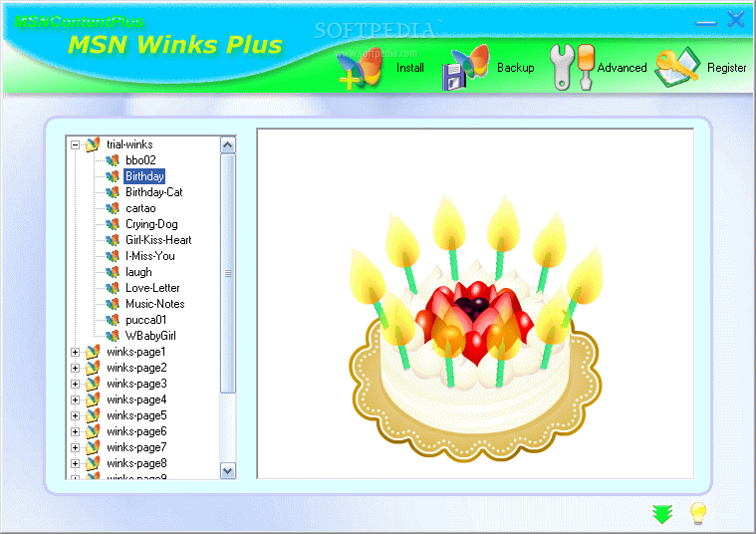Expand the winks-page5 folder
756x534 pixels.
(75, 415)
